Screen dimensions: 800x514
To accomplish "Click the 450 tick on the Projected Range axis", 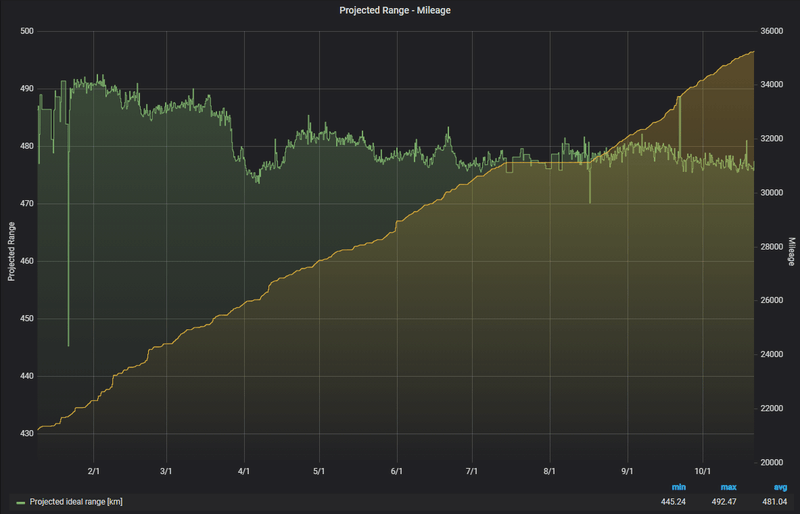I will point(27,319).
